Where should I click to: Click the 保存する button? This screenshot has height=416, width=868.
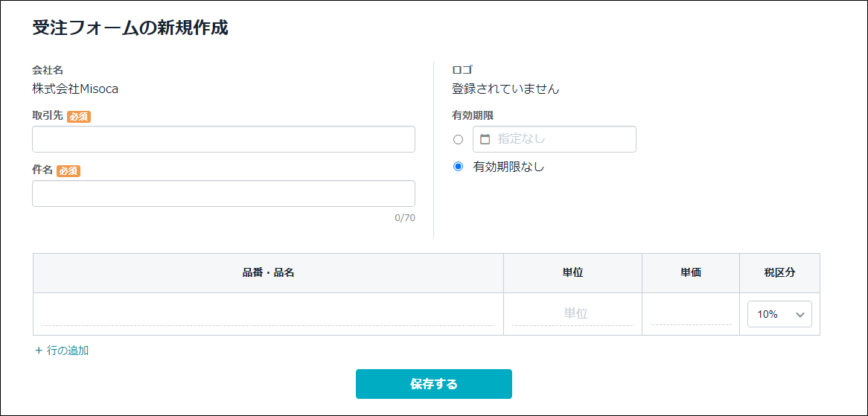433,384
